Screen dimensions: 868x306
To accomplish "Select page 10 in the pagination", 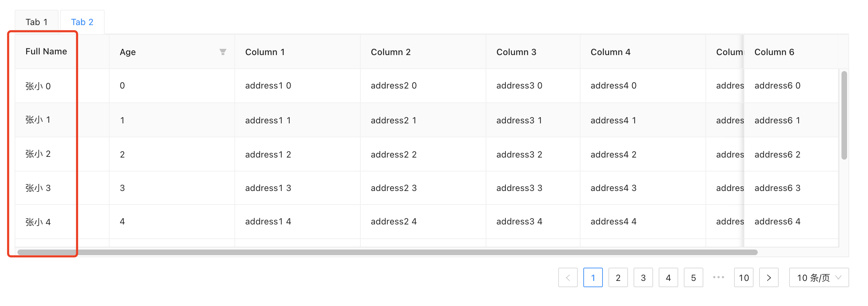I will [x=743, y=277].
